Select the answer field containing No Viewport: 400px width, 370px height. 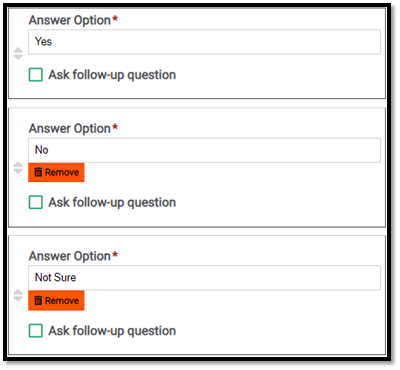click(204, 150)
